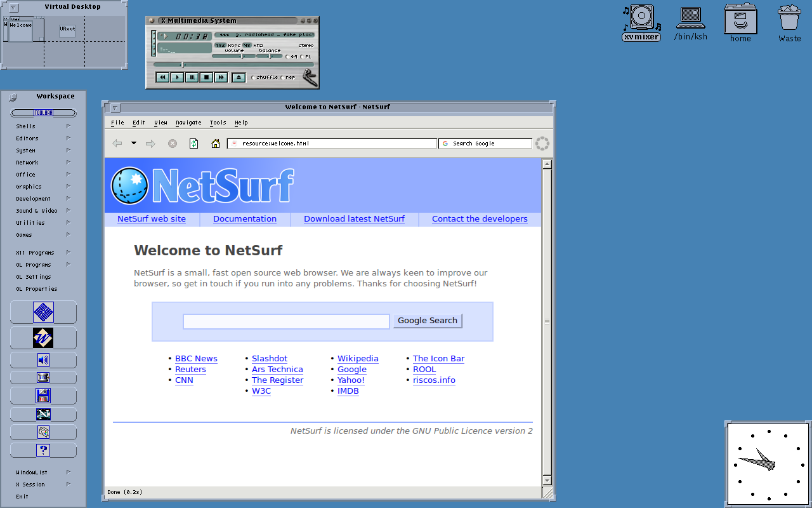Image resolution: width=812 pixels, height=508 pixels.
Task: Stop page loading in NetSurf
Action: [x=173, y=144]
